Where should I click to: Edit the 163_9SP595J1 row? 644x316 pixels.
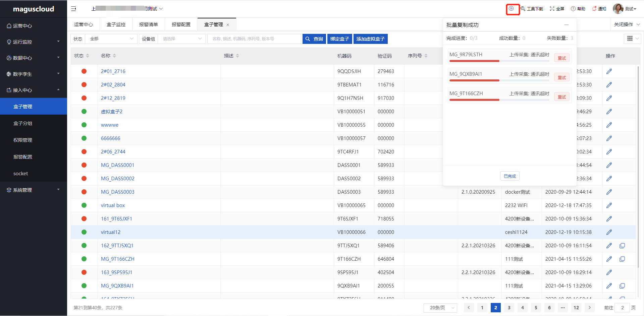609,272
